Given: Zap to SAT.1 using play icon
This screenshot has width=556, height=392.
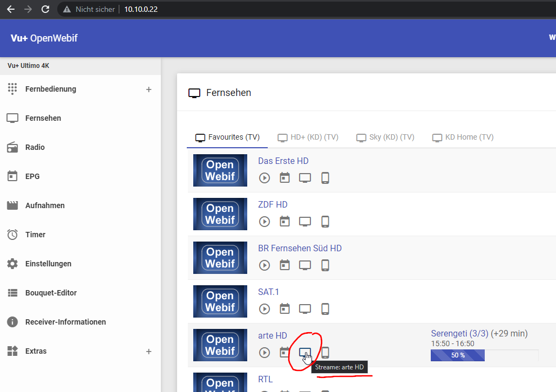Looking at the screenshot, I should (x=265, y=309).
